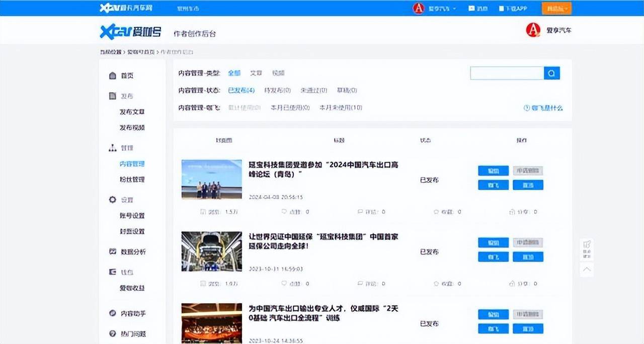Click the 管理 management icon in sidebar
Image resolution: width=644 pixels, height=344 pixels.
point(113,148)
